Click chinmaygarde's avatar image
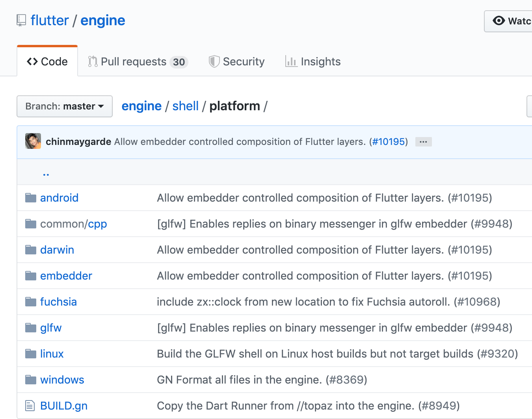 [x=33, y=141]
